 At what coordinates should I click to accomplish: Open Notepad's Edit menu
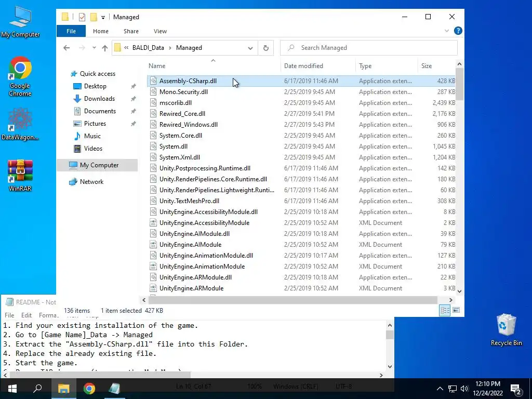[26, 315]
